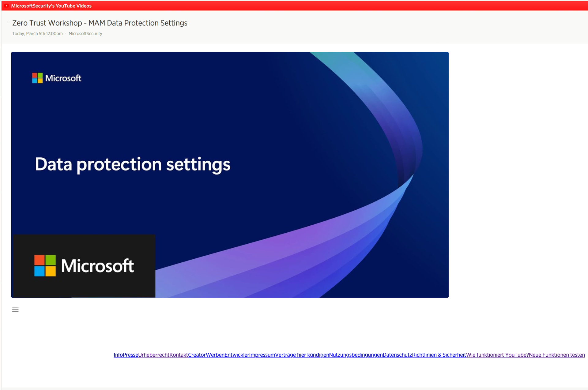Open the hamburger menu below the video

click(15, 309)
